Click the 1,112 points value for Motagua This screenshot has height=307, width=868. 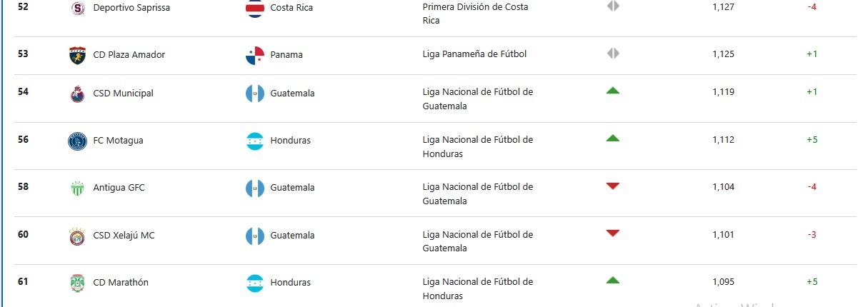pos(723,140)
